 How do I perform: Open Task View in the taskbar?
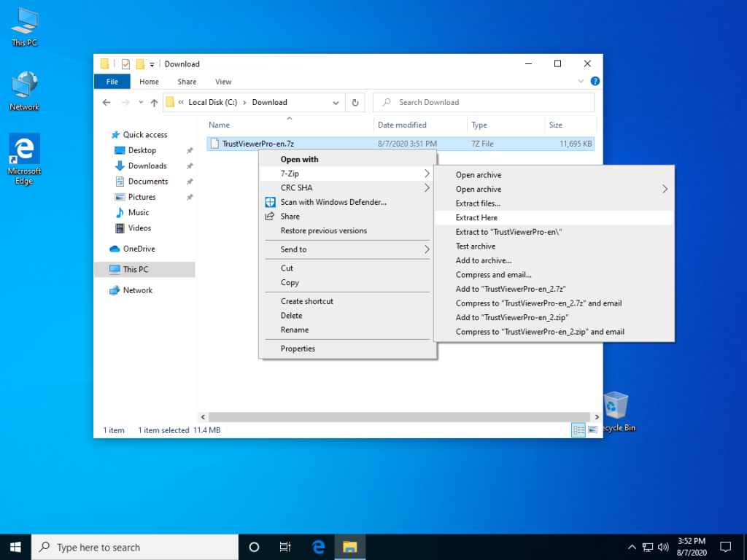[285, 547]
